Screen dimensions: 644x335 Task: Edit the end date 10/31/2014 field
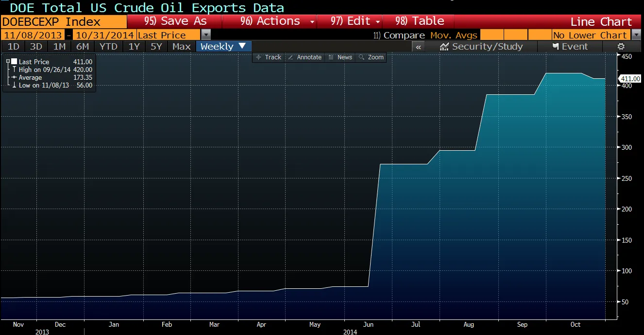(x=104, y=35)
